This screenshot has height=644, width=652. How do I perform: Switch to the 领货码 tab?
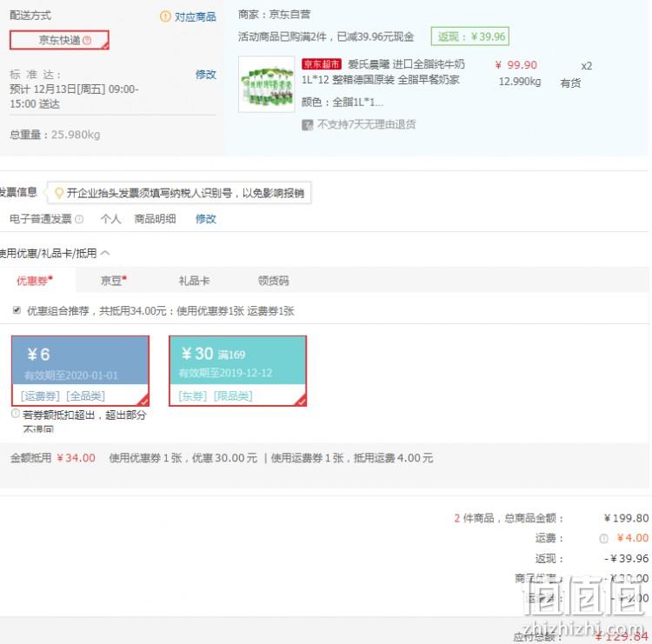273,281
